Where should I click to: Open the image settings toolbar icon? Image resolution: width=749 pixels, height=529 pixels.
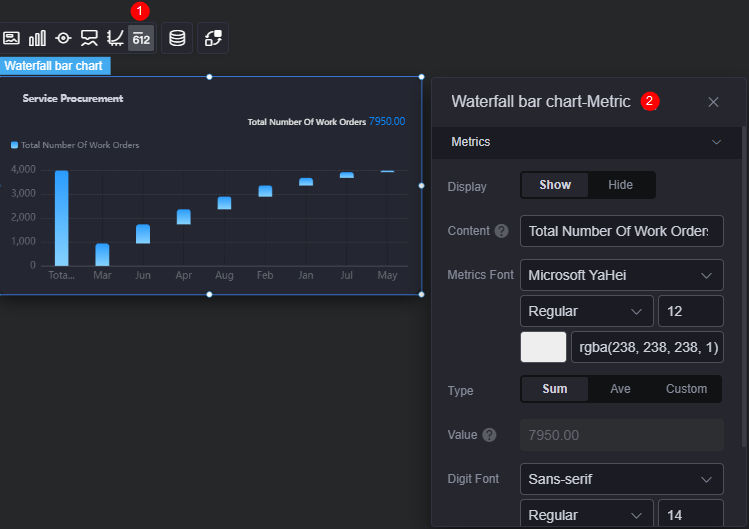(x=11, y=38)
